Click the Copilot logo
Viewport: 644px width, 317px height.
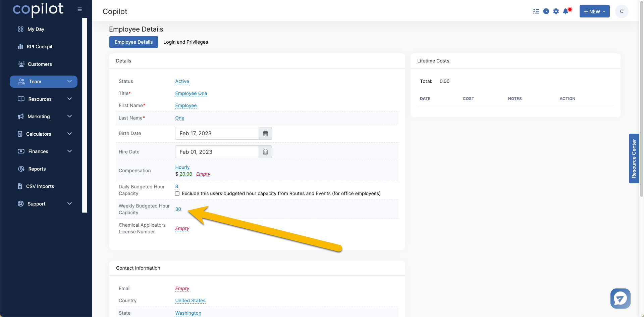click(x=38, y=9)
